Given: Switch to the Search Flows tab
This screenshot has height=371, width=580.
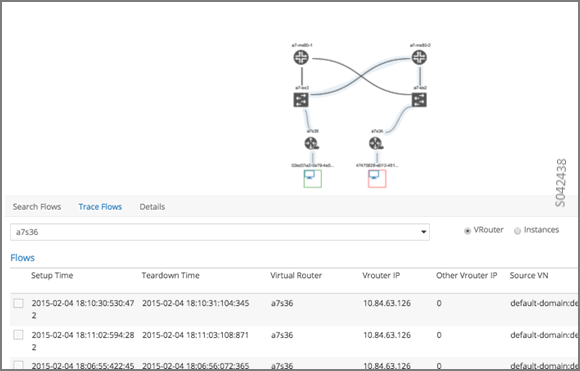Looking at the screenshot, I should pos(37,207).
